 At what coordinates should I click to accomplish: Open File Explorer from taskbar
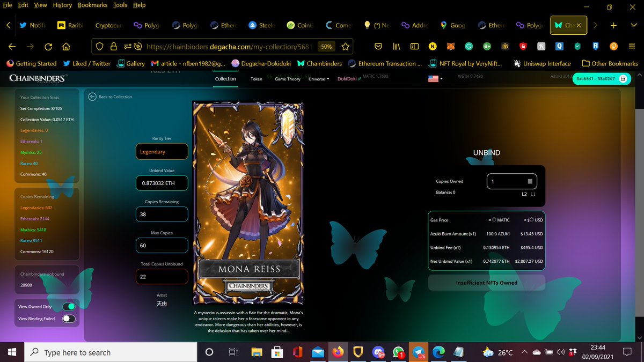(258, 352)
